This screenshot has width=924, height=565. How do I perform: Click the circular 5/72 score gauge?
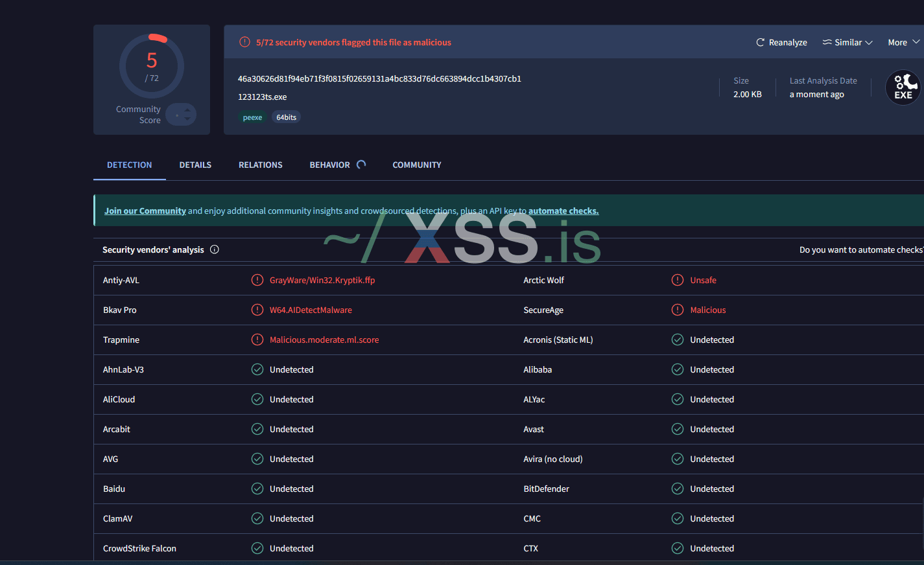point(151,65)
